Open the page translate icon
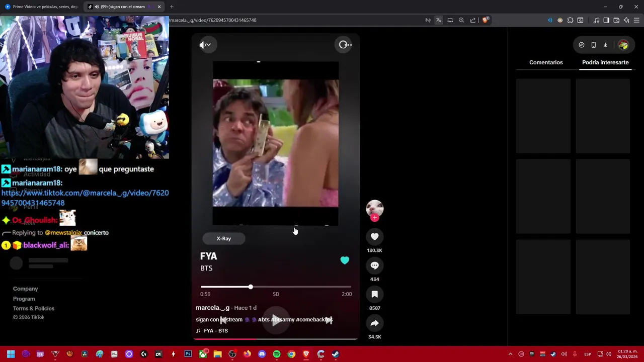The height and width of the screenshot is (362, 644). pos(439,20)
